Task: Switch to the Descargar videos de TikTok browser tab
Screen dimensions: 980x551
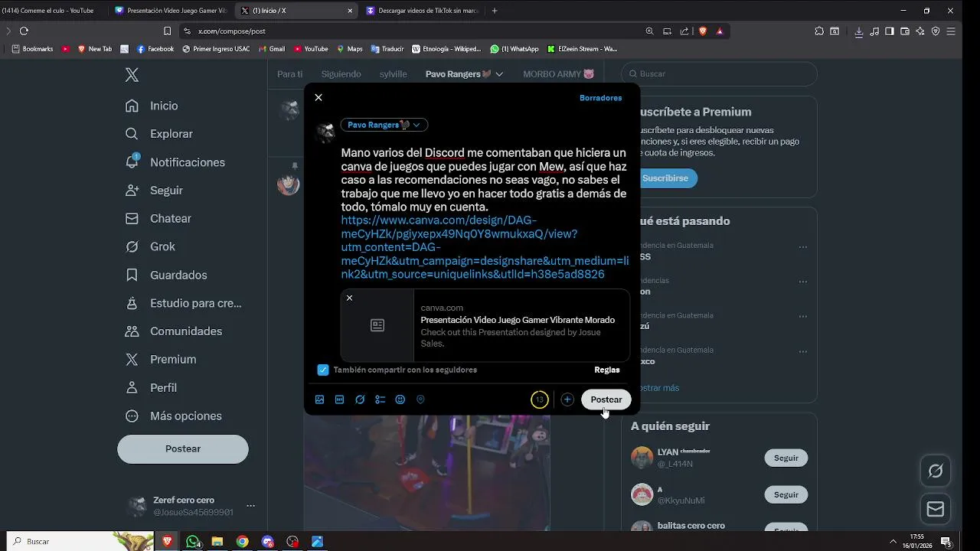Action: pyautogui.click(x=423, y=11)
